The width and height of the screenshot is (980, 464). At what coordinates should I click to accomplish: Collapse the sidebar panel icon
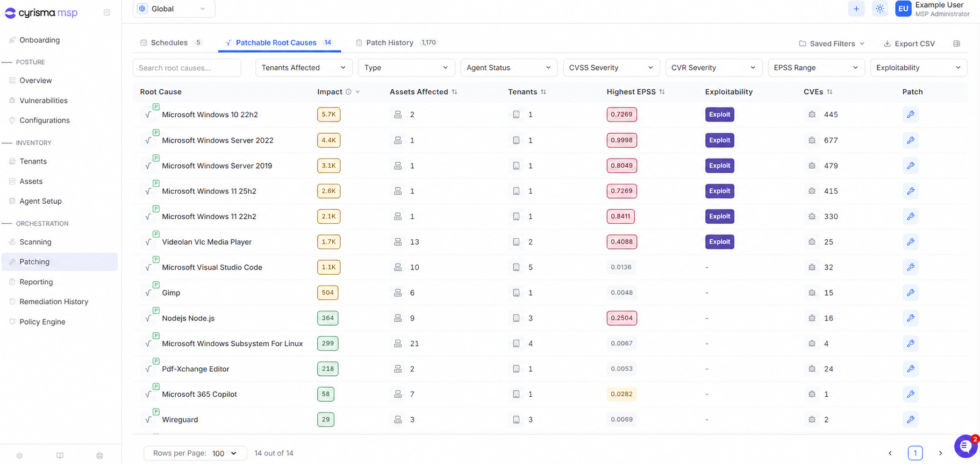(x=107, y=12)
